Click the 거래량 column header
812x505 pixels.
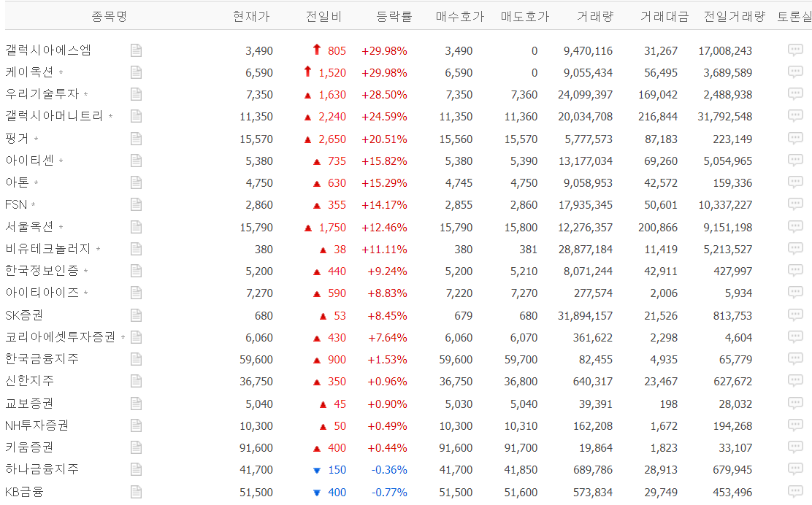(595, 17)
